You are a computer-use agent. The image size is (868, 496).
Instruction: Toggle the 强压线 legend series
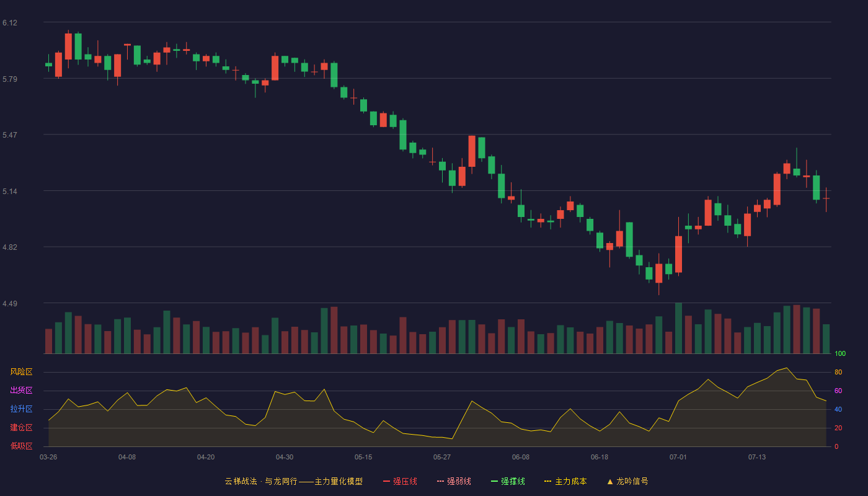point(400,481)
